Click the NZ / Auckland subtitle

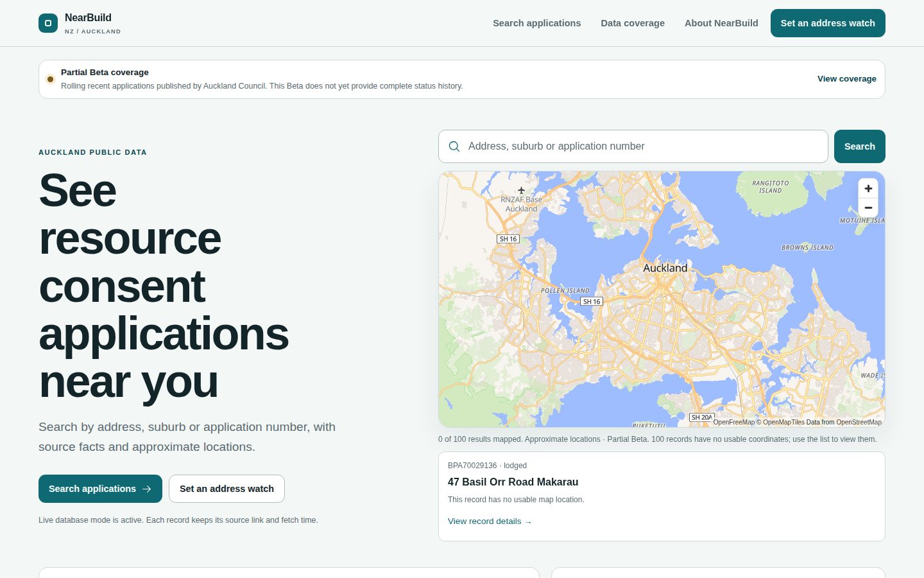(92, 31)
